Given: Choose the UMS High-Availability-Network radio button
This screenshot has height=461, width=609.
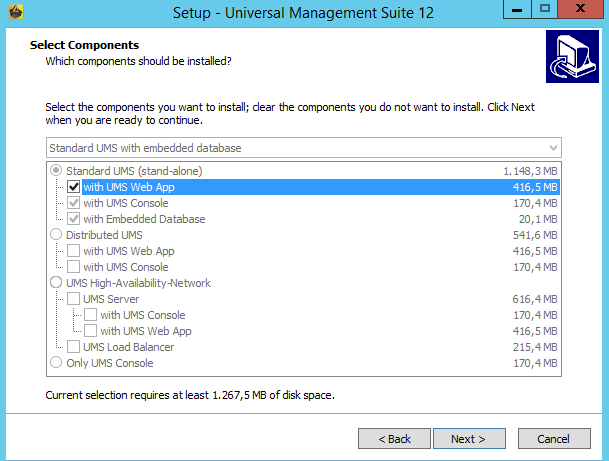Looking at the screenshot, I should click(x=57, y=283).
